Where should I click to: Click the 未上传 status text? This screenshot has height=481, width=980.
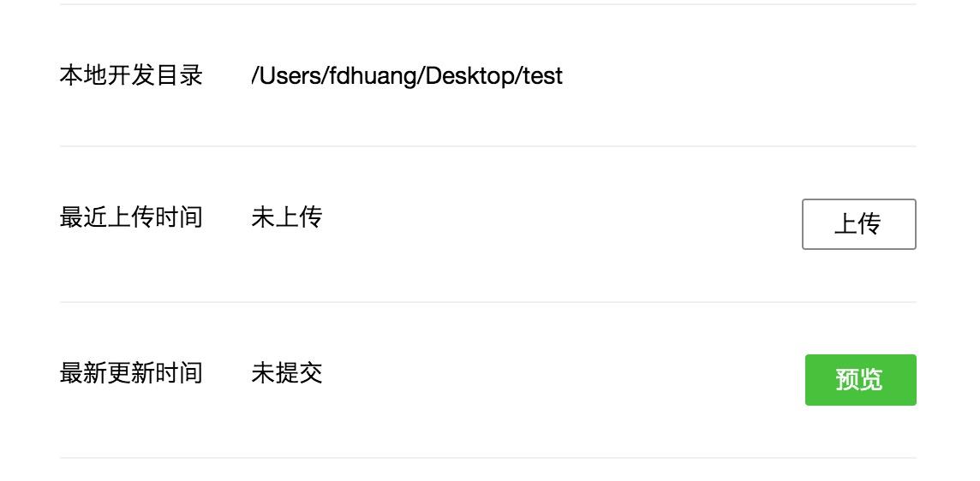(287, 217)
